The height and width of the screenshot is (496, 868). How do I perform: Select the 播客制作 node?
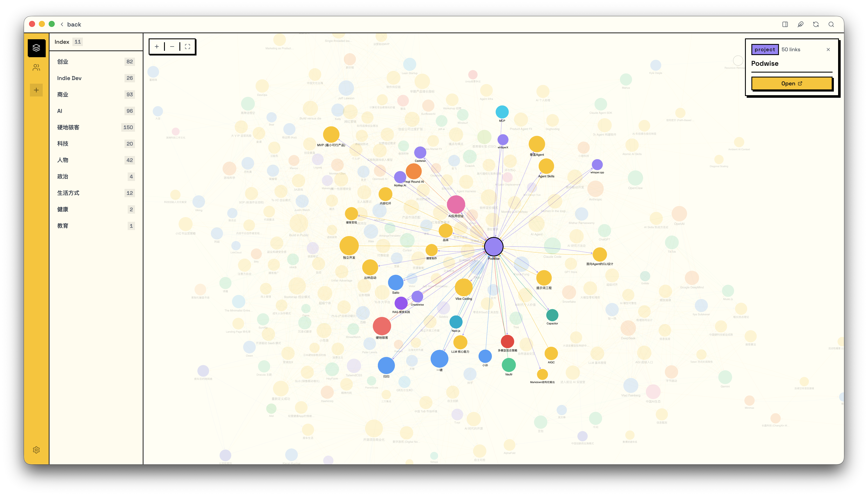pyautogui.click(x=431, y=250)
